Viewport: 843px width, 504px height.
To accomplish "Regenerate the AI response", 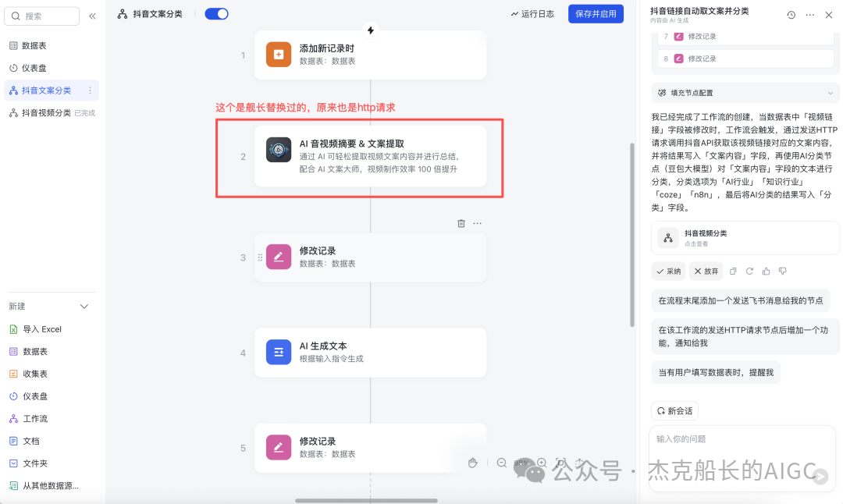I will [x=749, y=272].
